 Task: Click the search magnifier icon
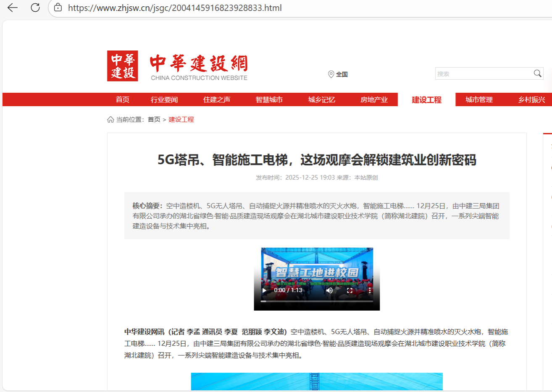pos(537,73)
